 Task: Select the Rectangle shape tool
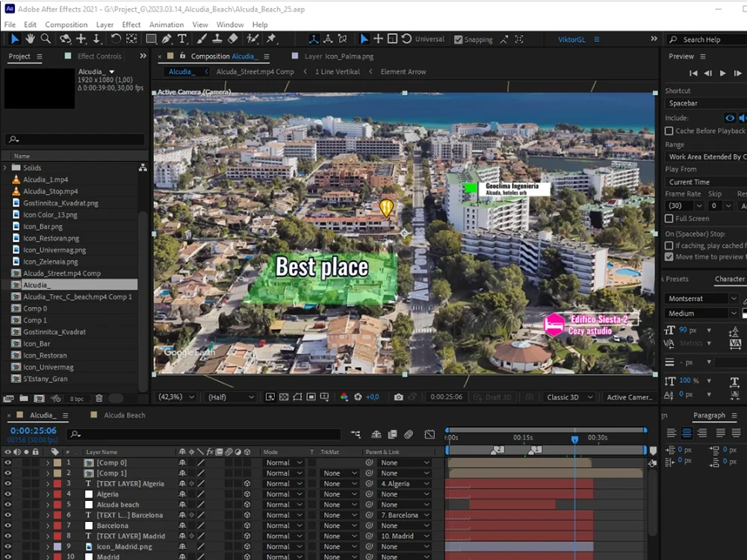[151, 39]
